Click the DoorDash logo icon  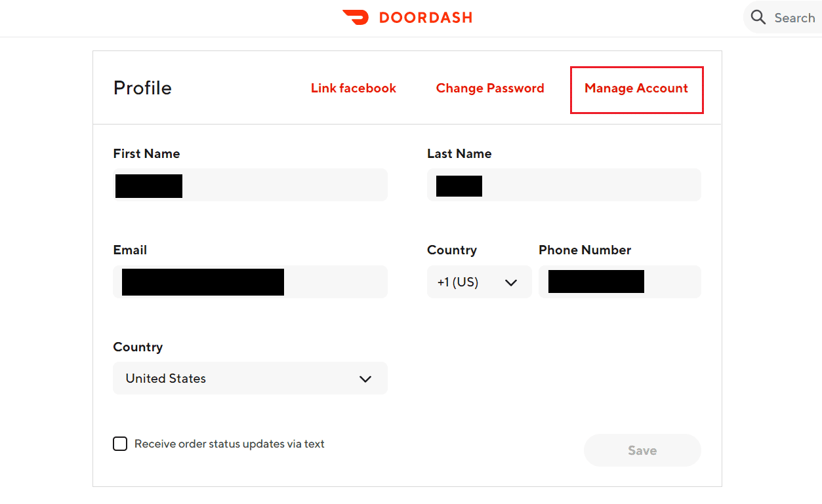356,18
